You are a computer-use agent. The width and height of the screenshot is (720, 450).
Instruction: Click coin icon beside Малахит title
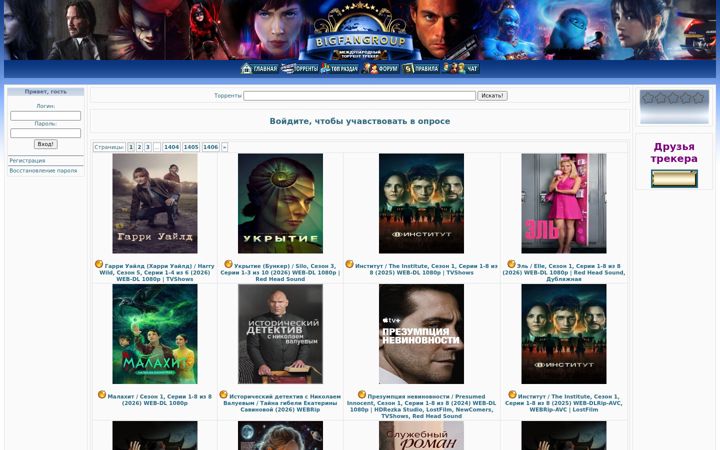click(102, 394)
